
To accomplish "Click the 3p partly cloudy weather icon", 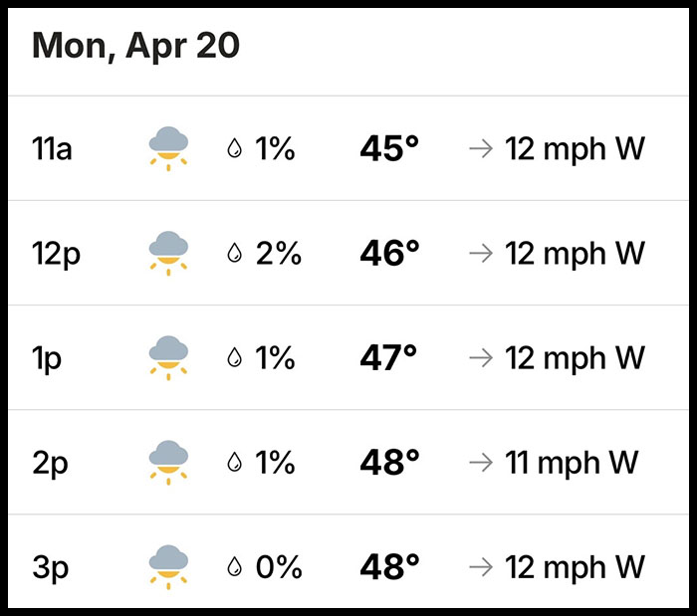I will tap(169, 566).
